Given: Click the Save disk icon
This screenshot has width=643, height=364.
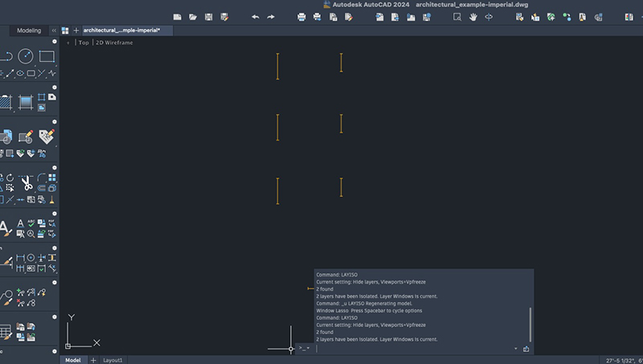Looking at the screenshot, I should pyautogui.click(x=209, y=17).
